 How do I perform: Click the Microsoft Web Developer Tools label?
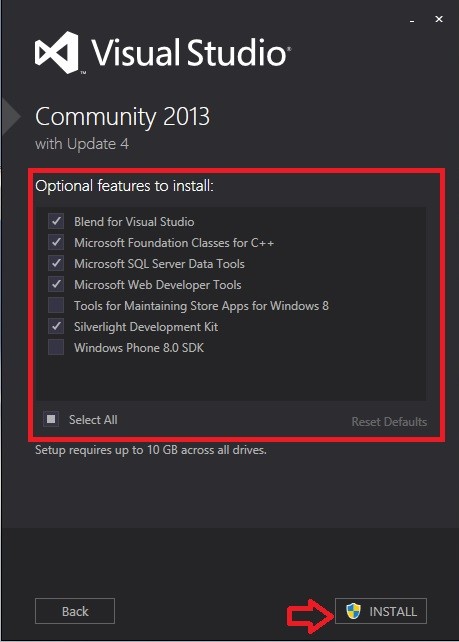158,285
